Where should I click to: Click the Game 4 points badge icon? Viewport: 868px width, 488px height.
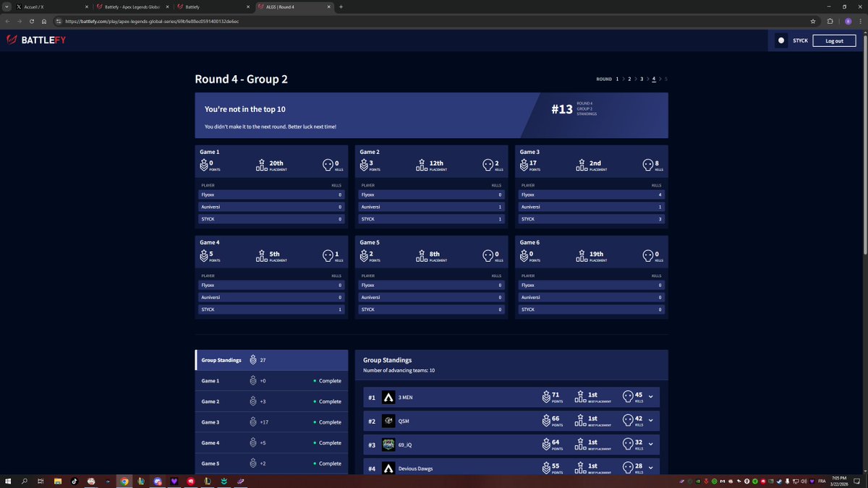[204, 256]
